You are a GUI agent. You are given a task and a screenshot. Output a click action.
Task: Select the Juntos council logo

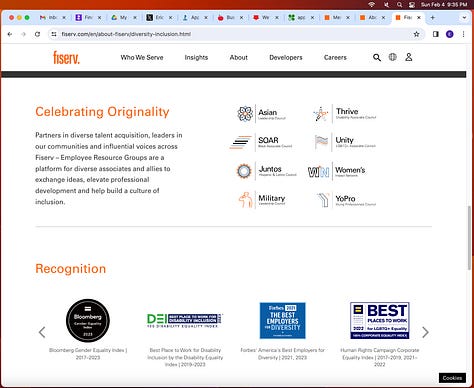(x=266, y=171)
